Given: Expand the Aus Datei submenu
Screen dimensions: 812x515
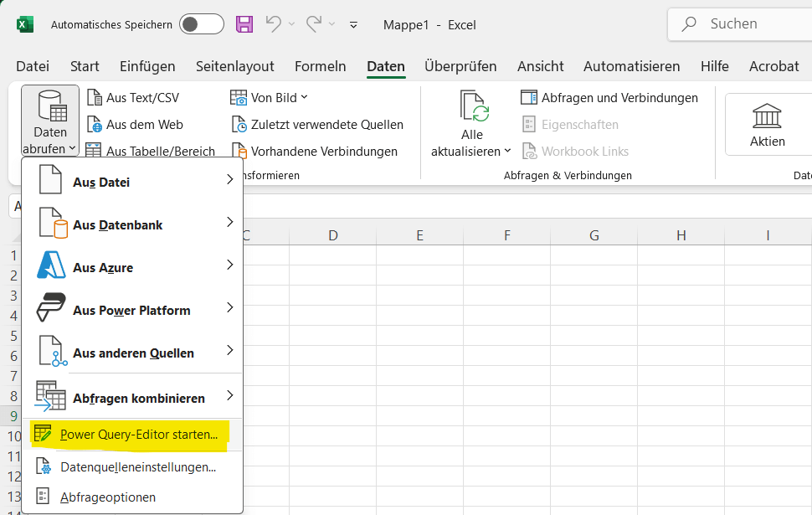Looking at the screenshot, I should (x=132, y=182).
